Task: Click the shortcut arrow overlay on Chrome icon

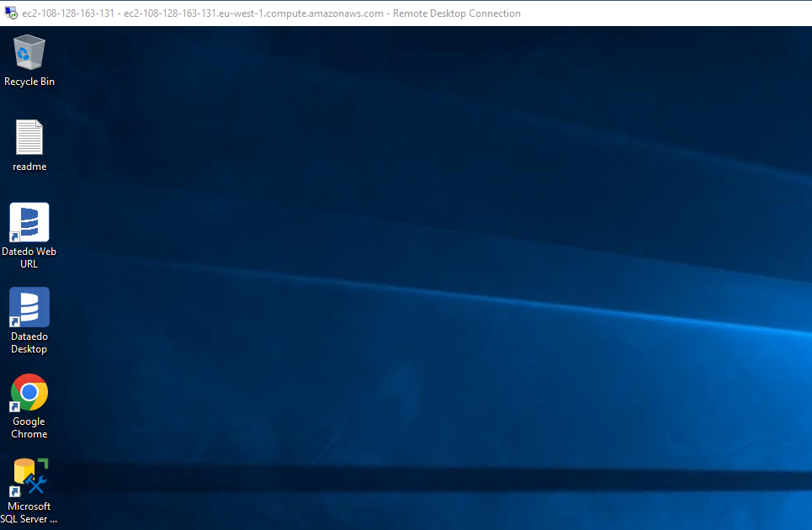Action: pyautogui.click(x=14, y=407)
